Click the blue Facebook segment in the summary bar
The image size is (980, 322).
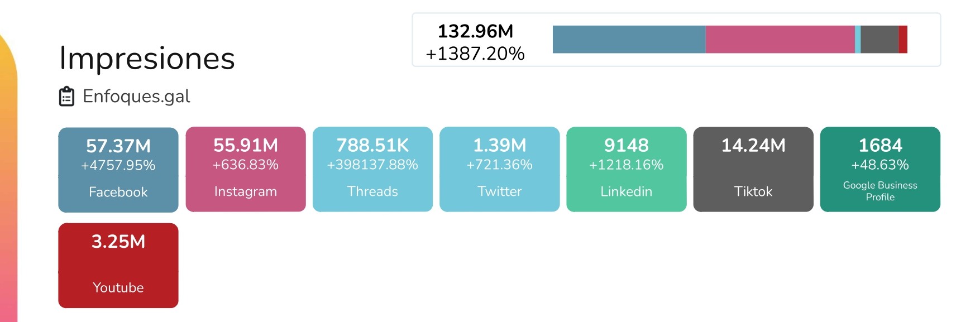(x=629, y=40)
